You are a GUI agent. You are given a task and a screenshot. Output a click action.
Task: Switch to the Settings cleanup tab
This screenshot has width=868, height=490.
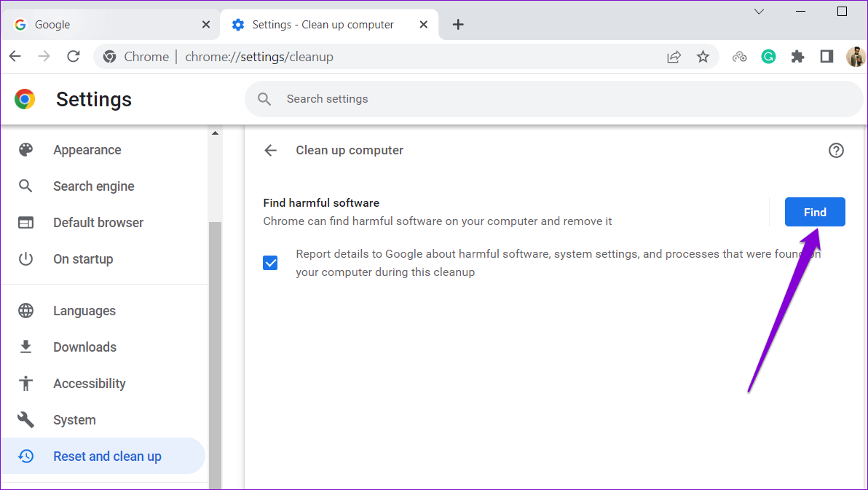coord(320,24)
